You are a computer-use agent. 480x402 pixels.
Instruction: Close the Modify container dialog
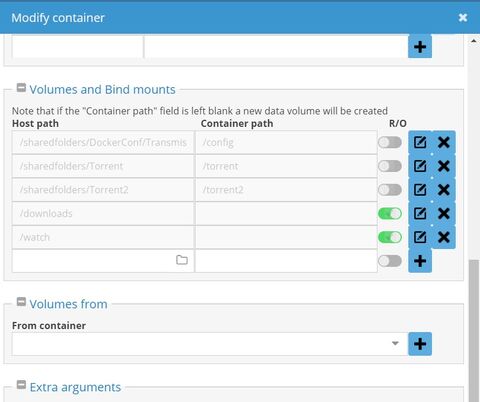pos(463,17)
